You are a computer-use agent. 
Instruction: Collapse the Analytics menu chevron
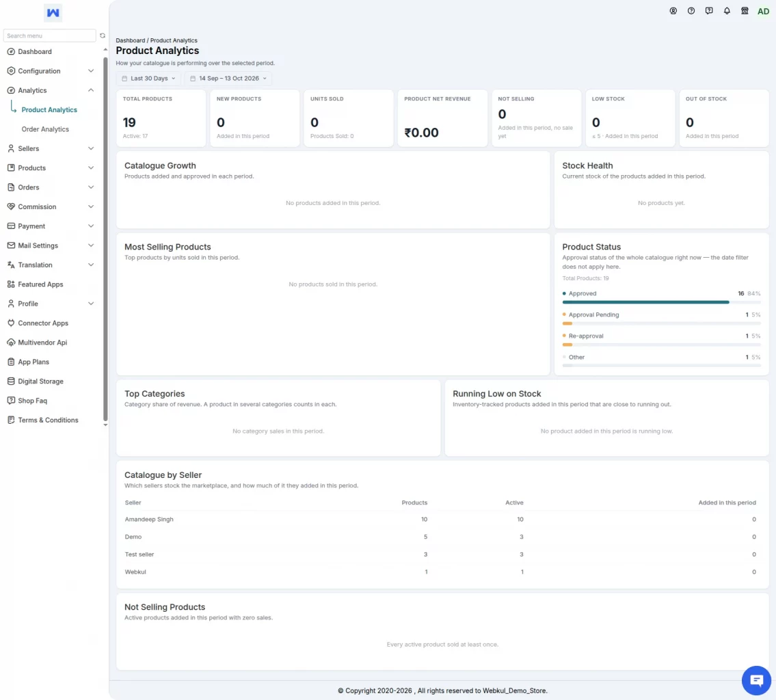tap(91, 90)
